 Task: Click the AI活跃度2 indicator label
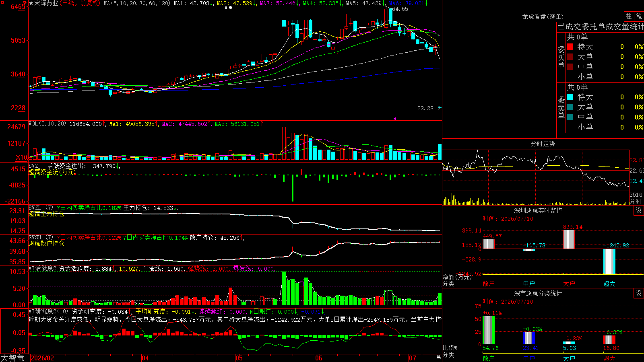pos(43,268)
